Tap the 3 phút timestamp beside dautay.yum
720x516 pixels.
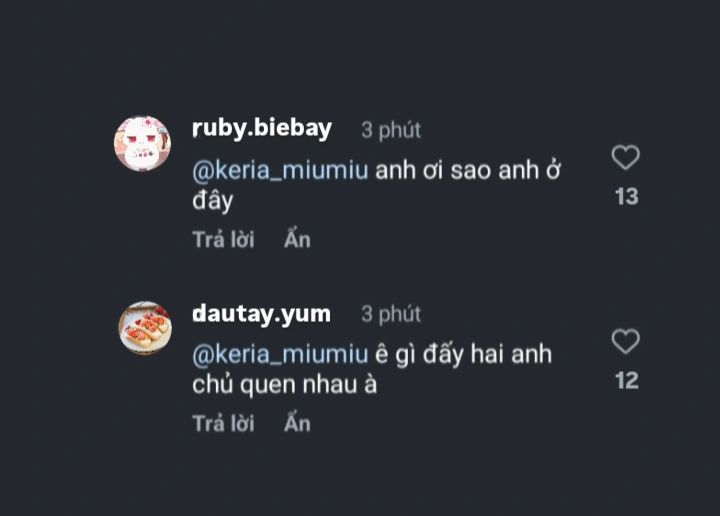coord(391,314)
